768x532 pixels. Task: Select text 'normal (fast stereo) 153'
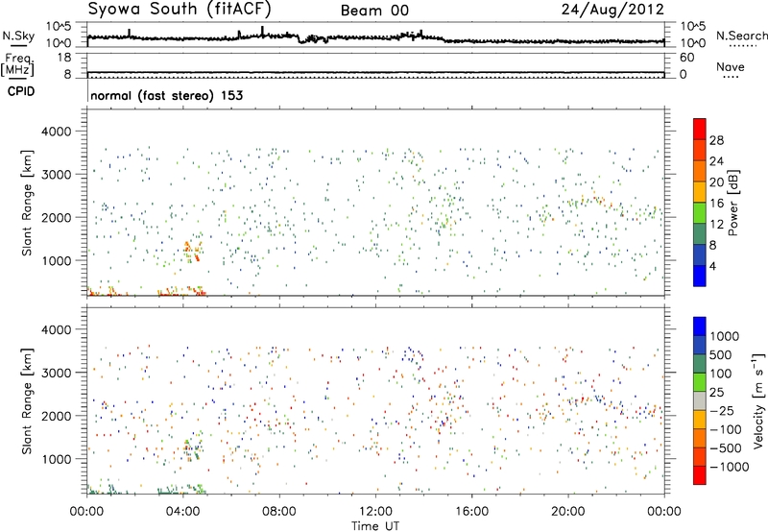click(166, 95)
